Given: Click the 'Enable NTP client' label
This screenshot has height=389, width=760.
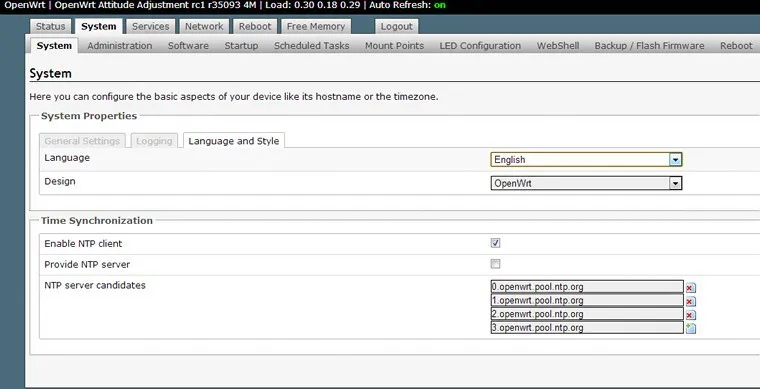Looking at the screenshot, I should pyautogui.click(x=83, y=244).
